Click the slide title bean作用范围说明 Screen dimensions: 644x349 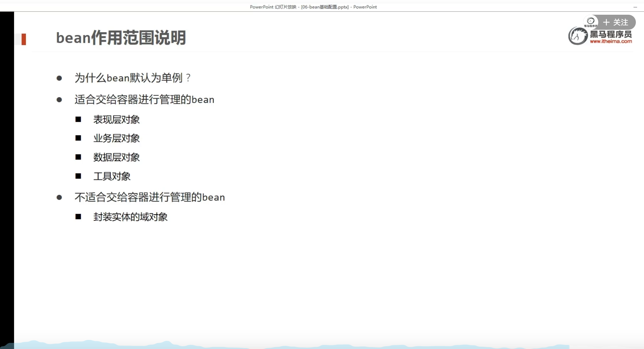(x=121, y=38)
